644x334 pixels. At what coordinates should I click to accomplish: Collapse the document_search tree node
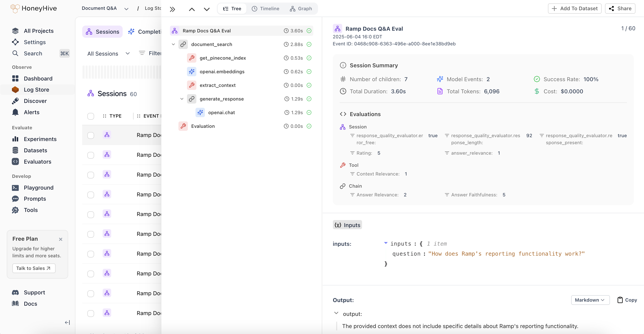pos(173,44)
